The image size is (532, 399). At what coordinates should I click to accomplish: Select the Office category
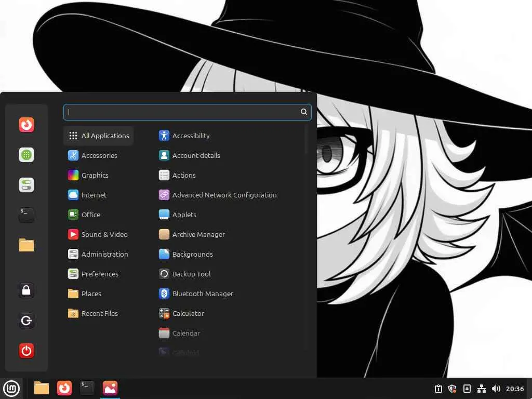click(x=98, y=215)
